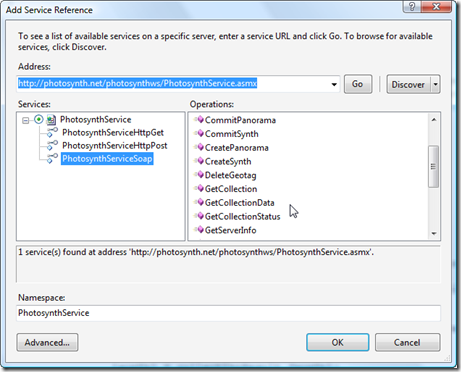Click the CommitSynth operation icon
The height and width of the screenshot is (372, 461).
coord(200,133)
